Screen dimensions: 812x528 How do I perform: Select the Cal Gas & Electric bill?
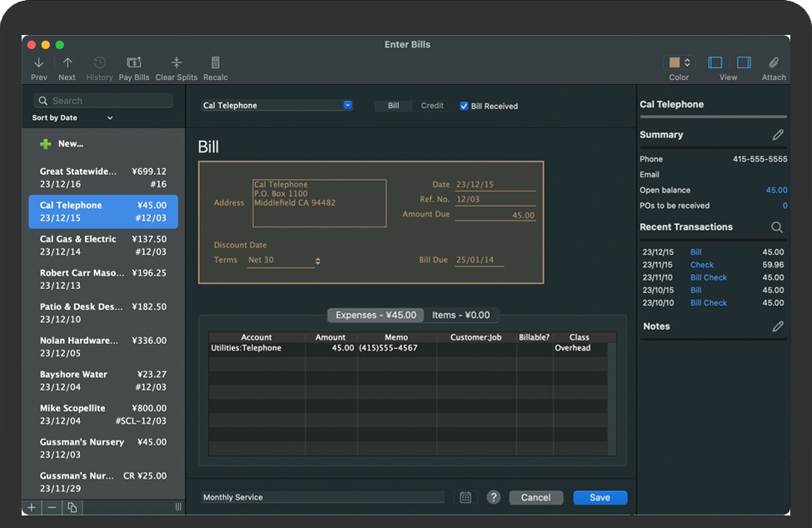point(103,246)
